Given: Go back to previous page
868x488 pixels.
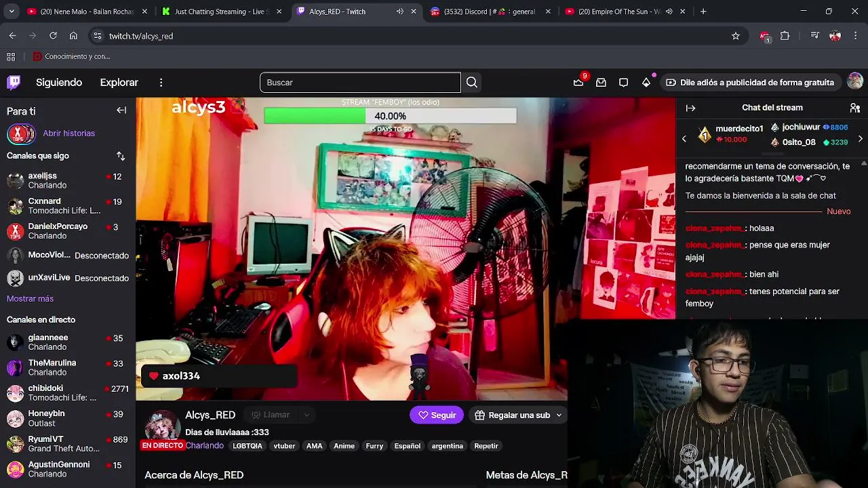Looking at the screenshot, I should click(x=12, y=36).
